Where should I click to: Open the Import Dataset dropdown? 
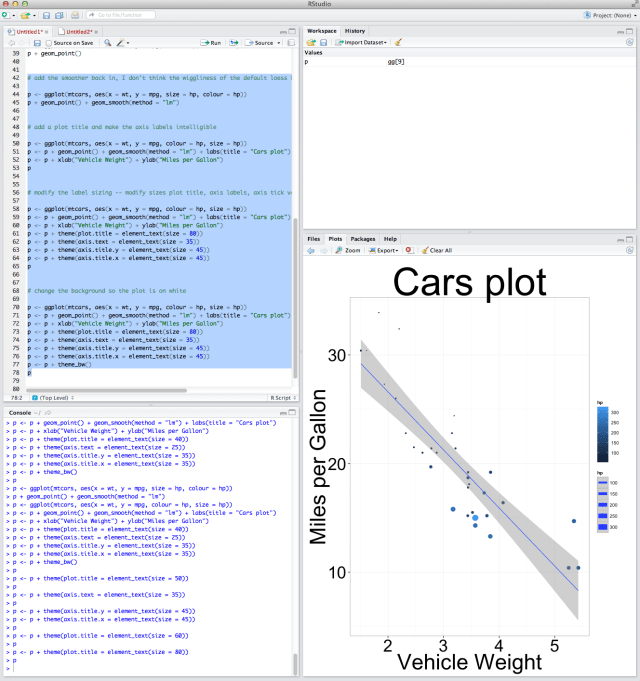click(361, 43)
